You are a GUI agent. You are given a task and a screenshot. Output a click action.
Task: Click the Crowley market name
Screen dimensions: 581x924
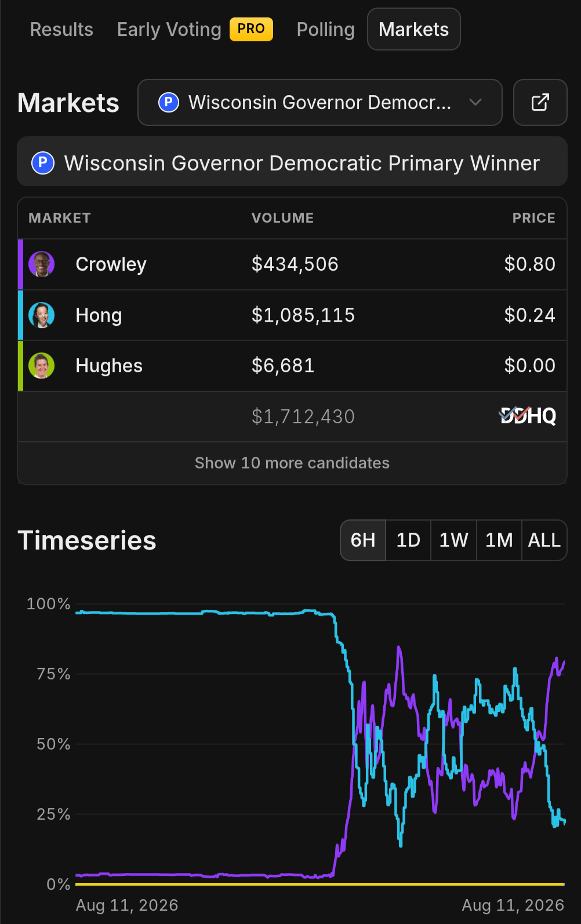pos(111,264)
